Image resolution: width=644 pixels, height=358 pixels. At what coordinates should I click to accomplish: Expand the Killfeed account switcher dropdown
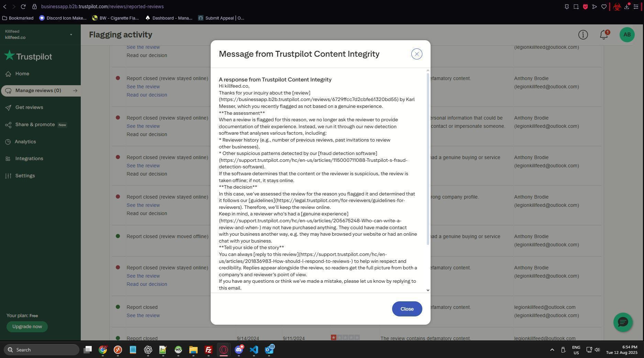coord(71,34)
